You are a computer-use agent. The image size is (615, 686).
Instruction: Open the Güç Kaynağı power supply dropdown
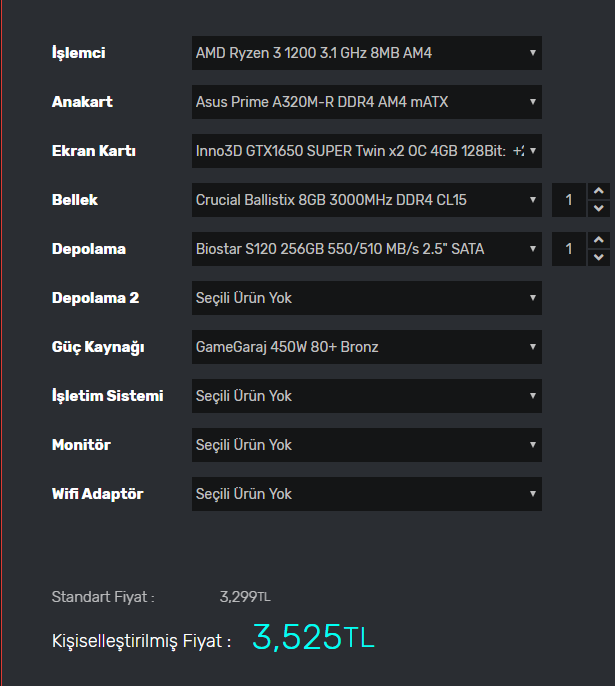[x=367, y=347]
